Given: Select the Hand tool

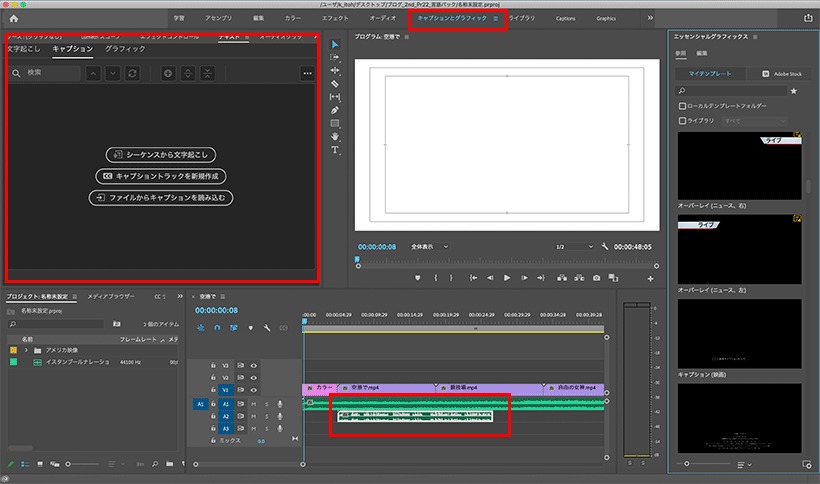Looking at the screenshot, I should pyautogui.click(x=335, y=136).
